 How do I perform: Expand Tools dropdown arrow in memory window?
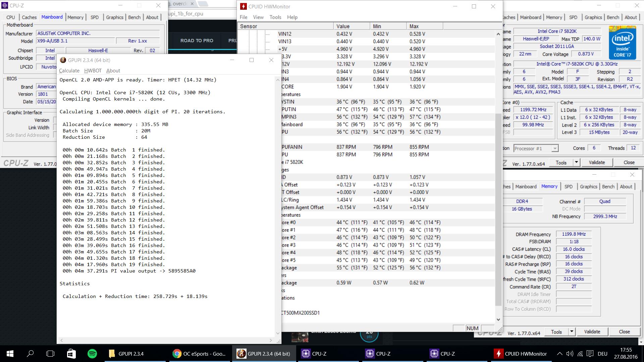pyautogui.click(x=572, y=332)
